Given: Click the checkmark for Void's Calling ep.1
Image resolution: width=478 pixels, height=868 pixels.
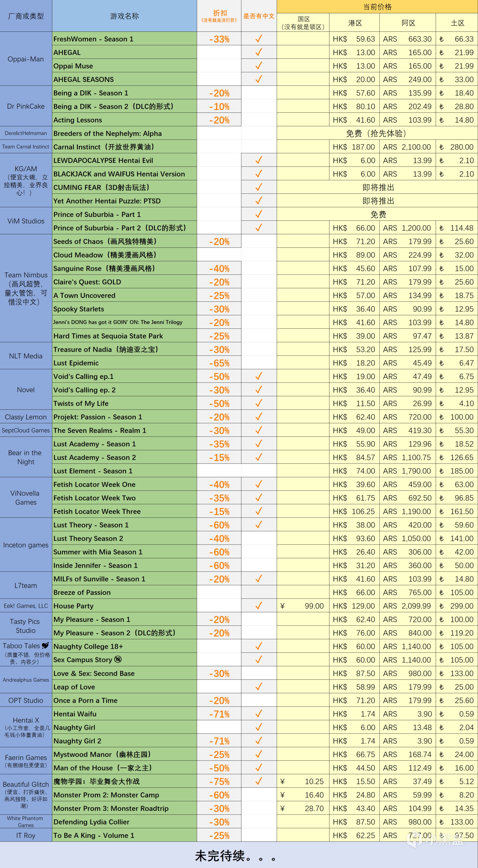Looking at the screenshot, I should point(259,376).
